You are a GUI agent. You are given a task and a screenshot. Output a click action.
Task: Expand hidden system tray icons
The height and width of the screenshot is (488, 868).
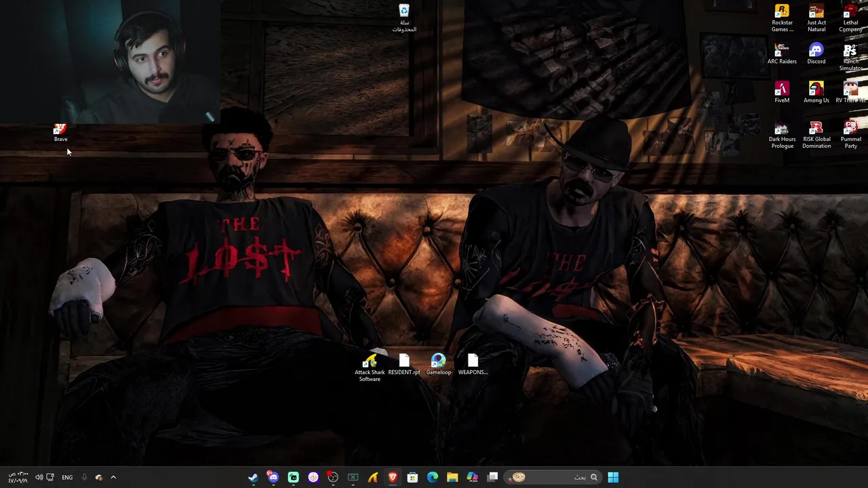point(113,477)
